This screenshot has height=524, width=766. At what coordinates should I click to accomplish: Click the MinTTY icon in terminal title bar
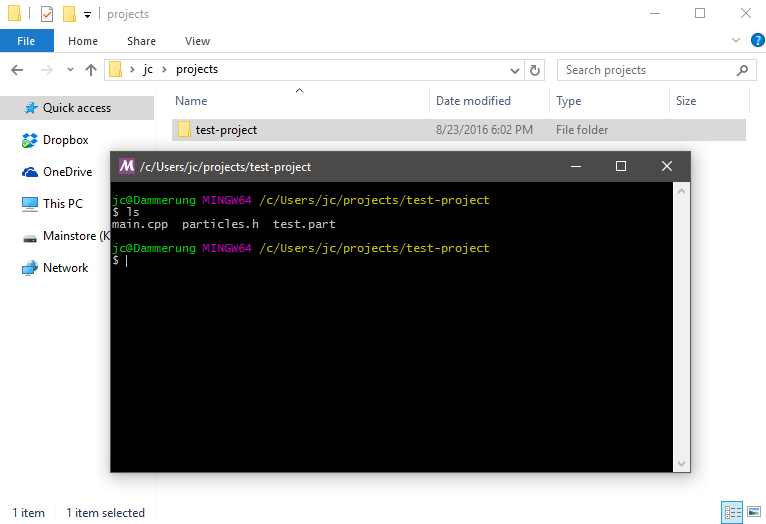point(127,166)
